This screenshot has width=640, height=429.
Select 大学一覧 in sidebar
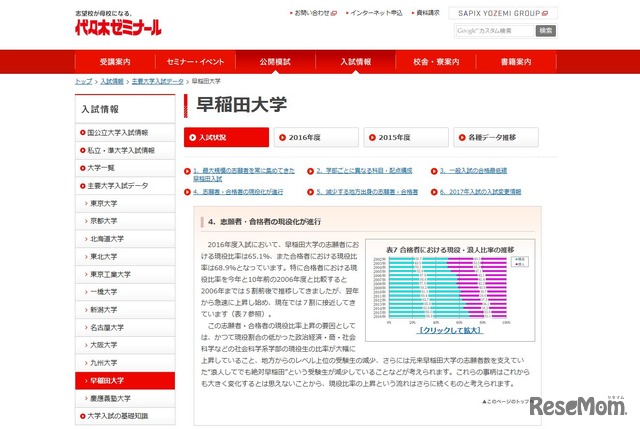point(125,168)
